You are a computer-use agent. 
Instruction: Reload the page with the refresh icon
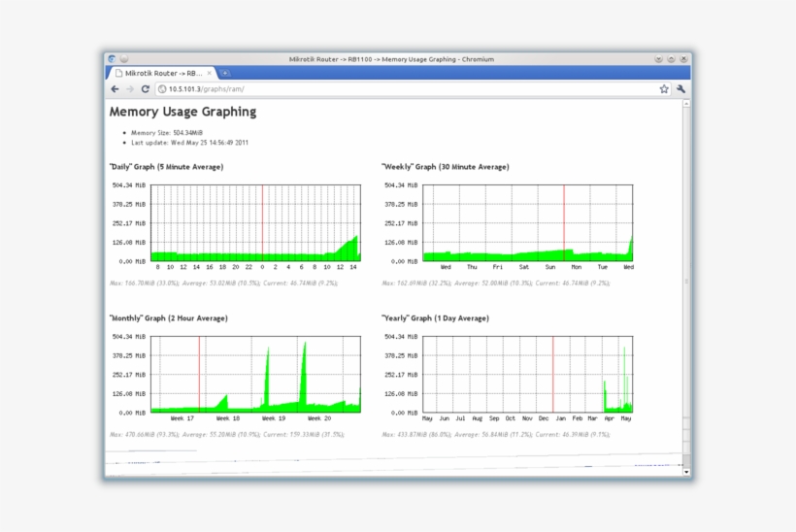pyautogui.click(x=146, y=89)
